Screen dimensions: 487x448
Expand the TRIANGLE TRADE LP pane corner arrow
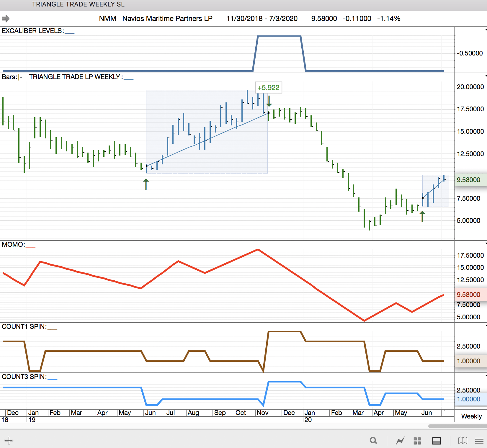(486, 76)
